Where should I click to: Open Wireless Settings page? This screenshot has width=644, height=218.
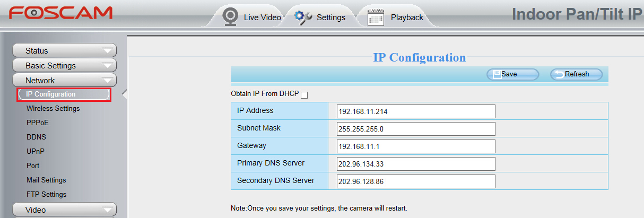[53, 109]
